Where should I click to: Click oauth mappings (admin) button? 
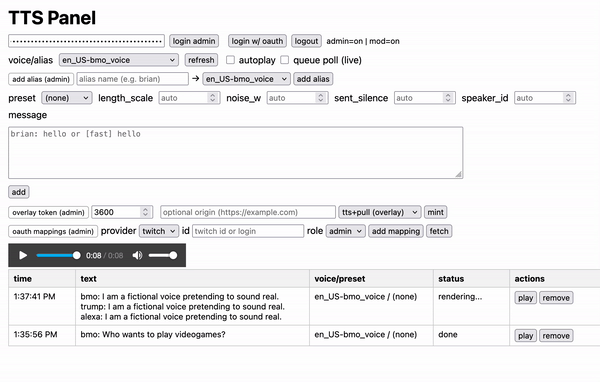(53, 232)
